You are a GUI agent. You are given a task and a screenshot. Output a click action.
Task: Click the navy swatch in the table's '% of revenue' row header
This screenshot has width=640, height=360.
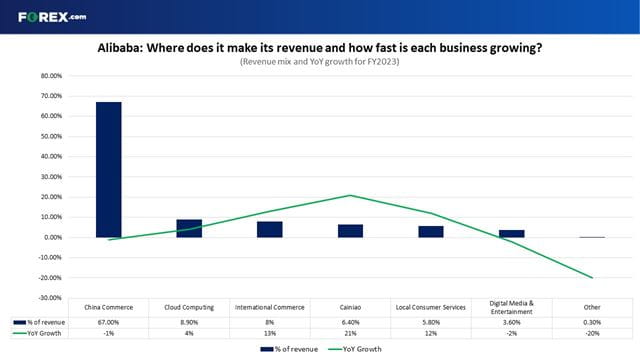pos(20,322)
